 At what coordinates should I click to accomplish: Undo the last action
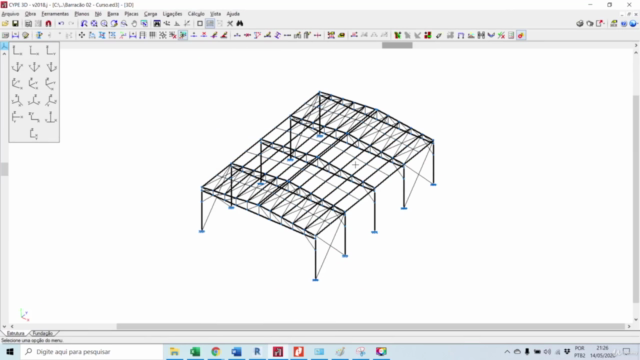pyautogui.click(x=61, y=24)
